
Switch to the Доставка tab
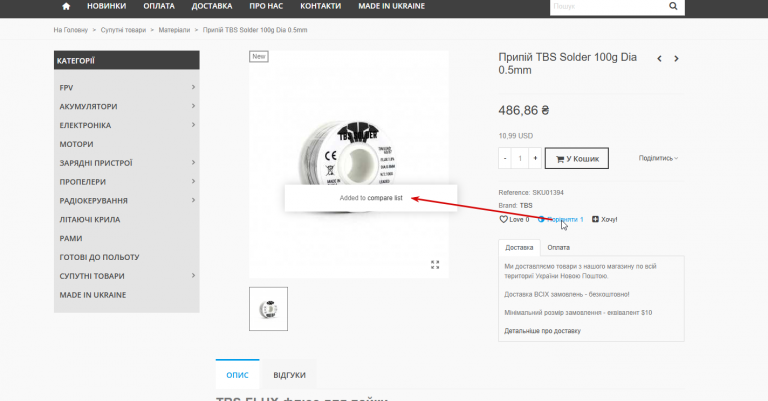519,248
